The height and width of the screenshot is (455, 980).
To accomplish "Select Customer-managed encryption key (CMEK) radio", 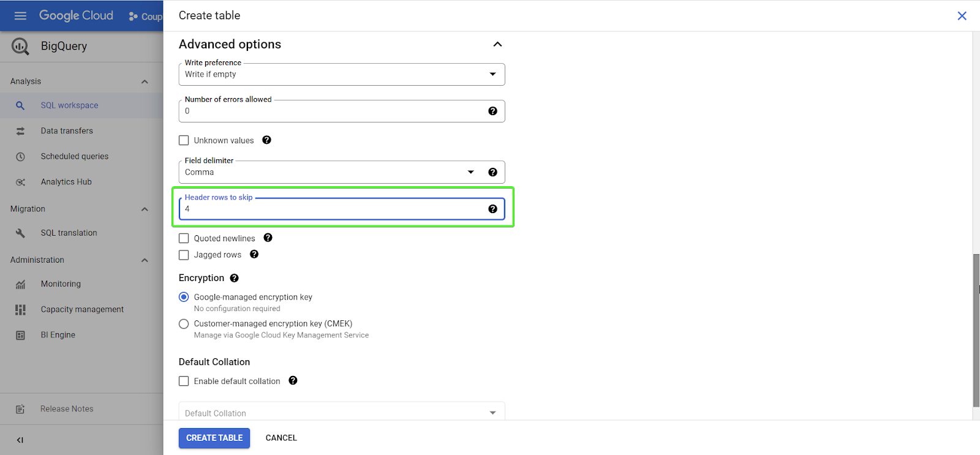I will click(184, 324).
